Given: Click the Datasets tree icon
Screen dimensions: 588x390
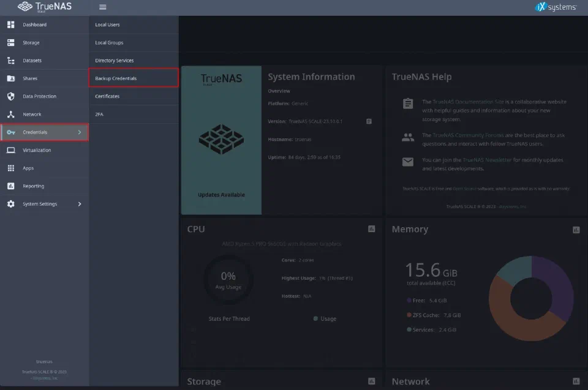Looking at the screenshot, I should (x=11, y=61).
